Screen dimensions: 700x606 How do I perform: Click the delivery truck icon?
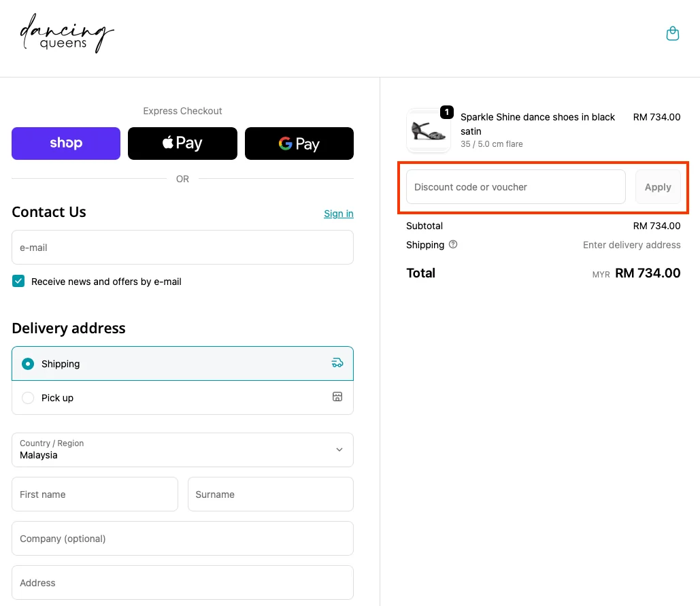[337, 363]
